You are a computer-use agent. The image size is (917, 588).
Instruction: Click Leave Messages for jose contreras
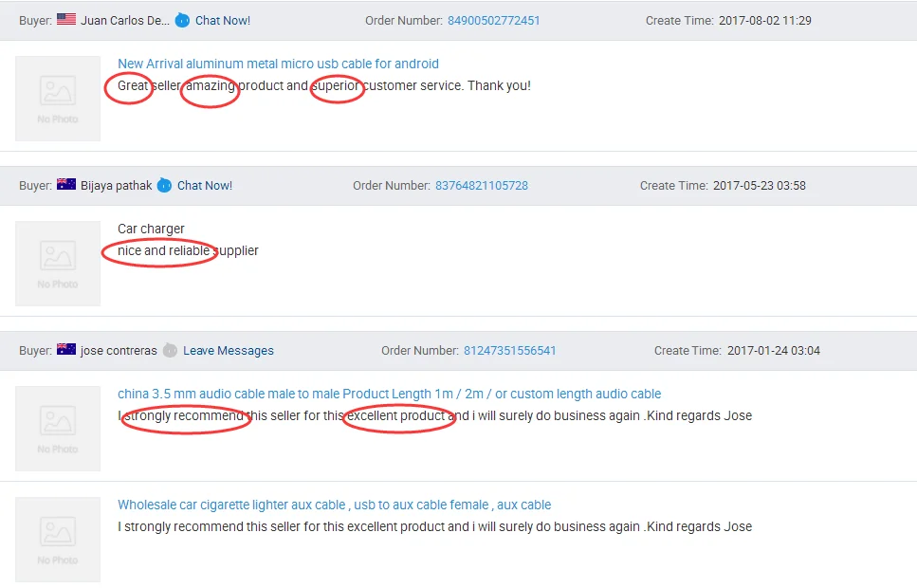click(x=229, y=350)
